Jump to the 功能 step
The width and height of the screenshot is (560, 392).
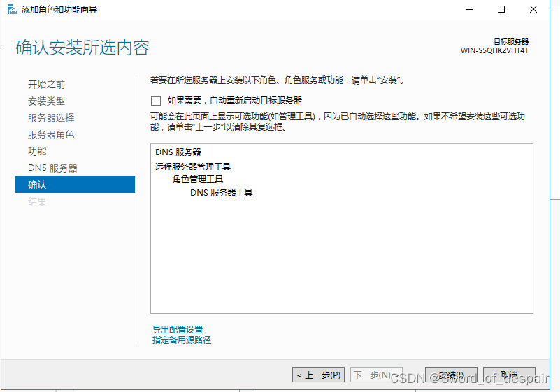click(37, 152)
